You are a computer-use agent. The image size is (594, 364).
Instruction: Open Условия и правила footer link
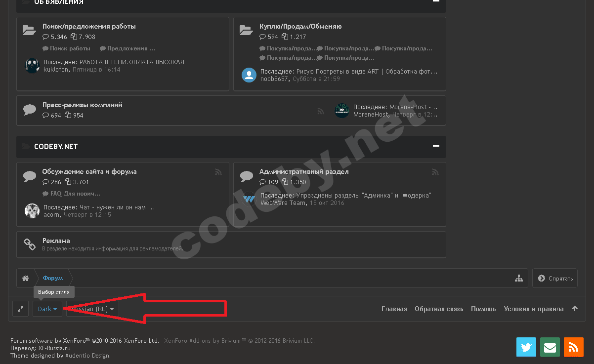[x=534, y=309]
